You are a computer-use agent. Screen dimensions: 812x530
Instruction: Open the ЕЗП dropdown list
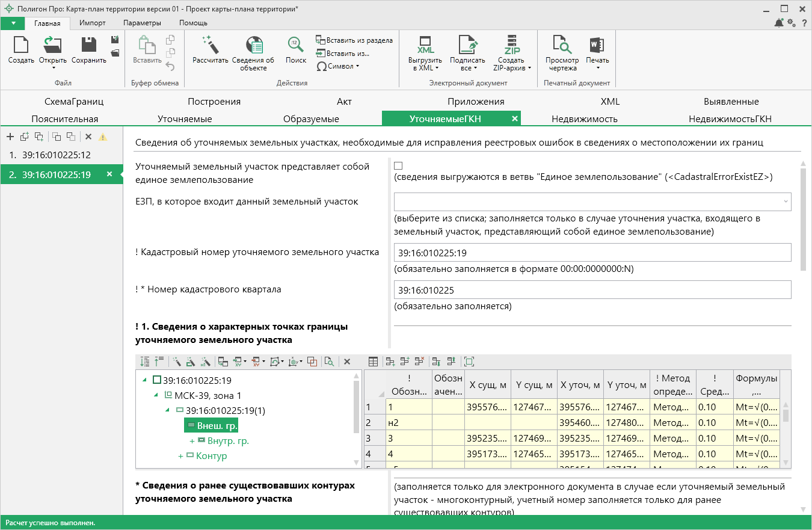(x=785, y=202)
